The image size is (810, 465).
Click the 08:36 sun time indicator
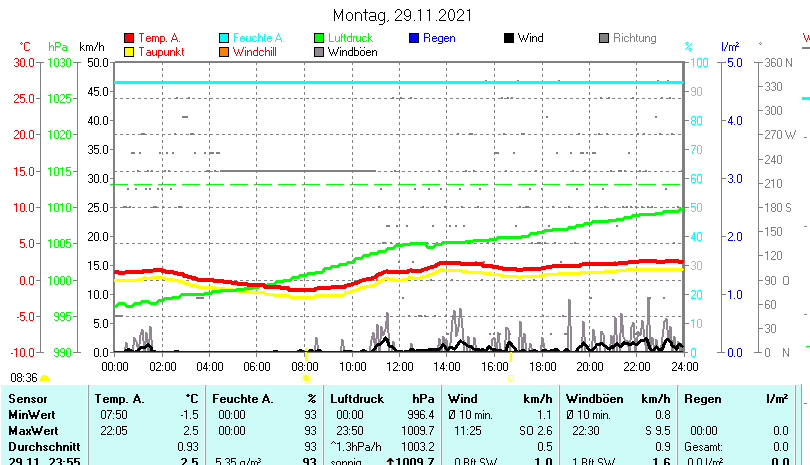point(24,378)
